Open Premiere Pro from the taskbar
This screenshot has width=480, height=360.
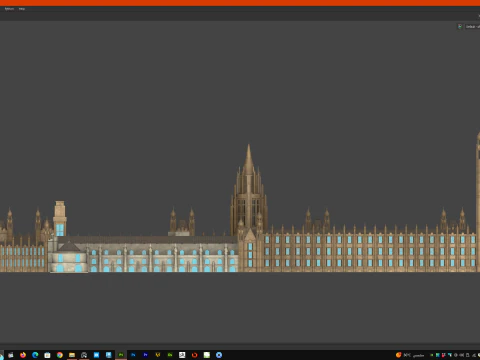click(x=145, y=355)
